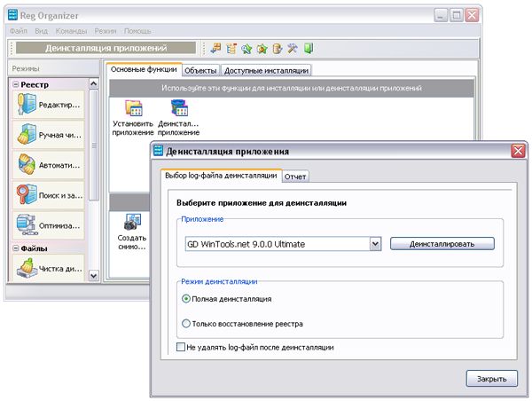Collapse the Файлы group in the sidebar

pyautogui.click(x=16, y=248)
